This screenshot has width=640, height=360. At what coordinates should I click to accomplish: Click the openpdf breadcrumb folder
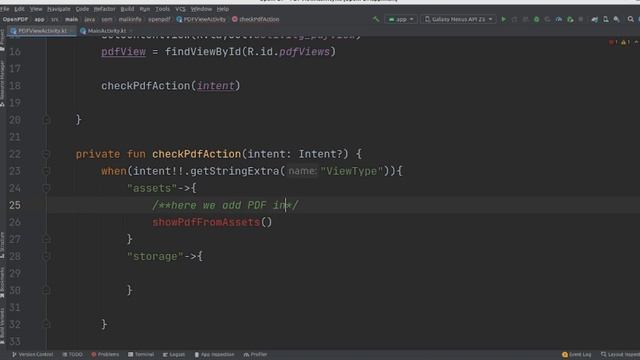point(159,19)
